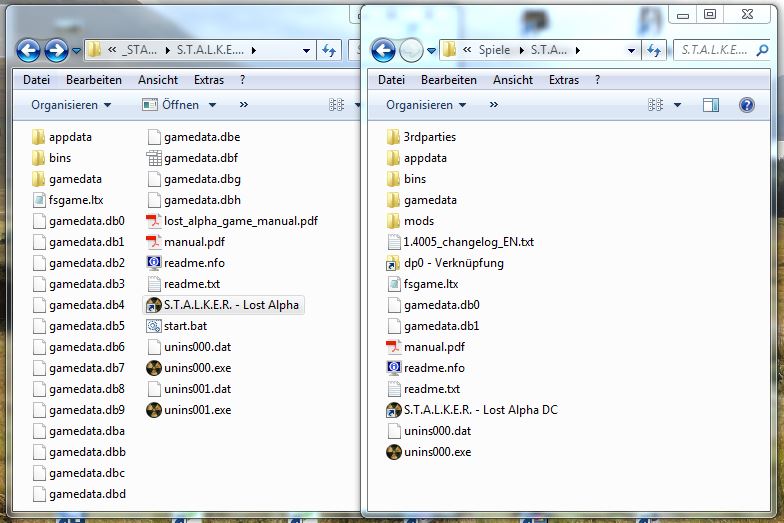The height and width of the screenshot is (523, 784).
Task: Open the Organisieren dropdown in the left window
Action: (71, 105)
